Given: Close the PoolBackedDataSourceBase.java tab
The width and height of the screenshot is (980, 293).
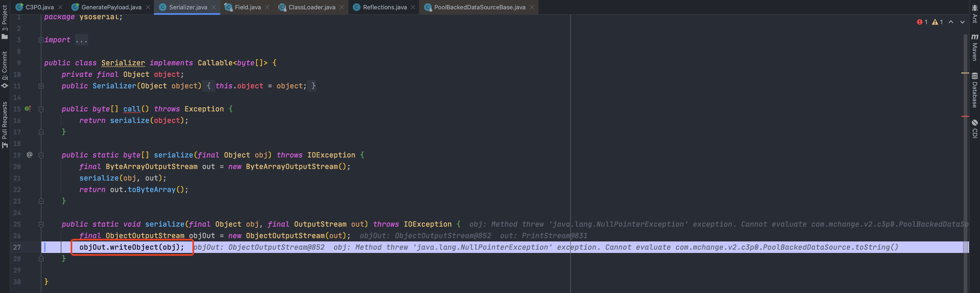Looking at the screenshot, I should pyautogui.click(x=532, y=7).
